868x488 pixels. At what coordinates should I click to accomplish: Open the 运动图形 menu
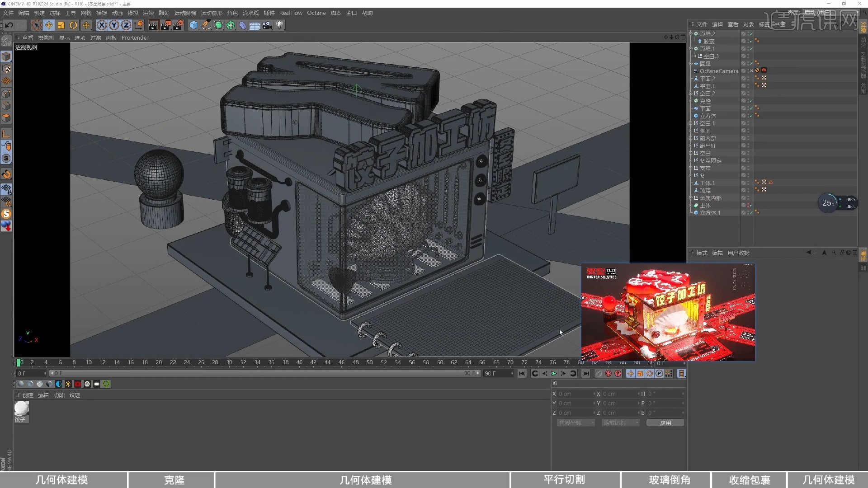[x=212, y=13]
